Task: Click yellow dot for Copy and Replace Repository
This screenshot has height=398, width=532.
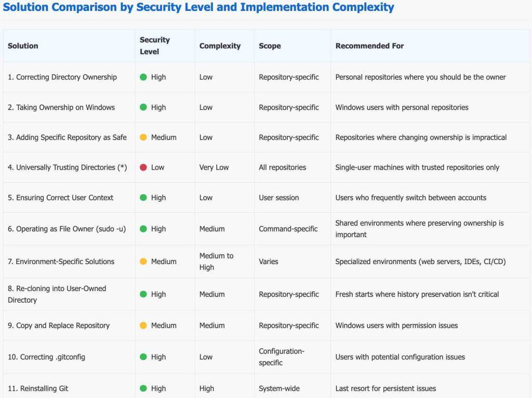Action: [143, 325]
